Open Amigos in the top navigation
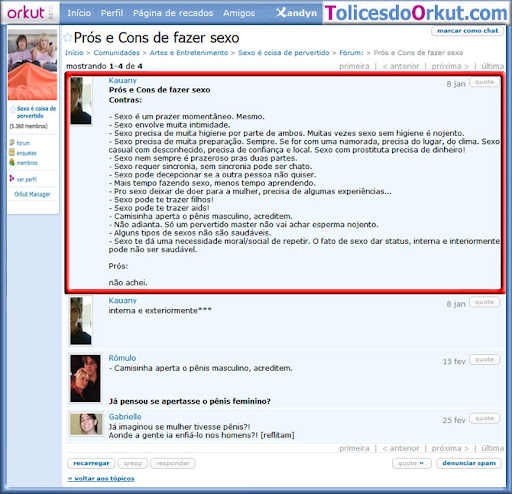Viewport: 512px width, 494px height. tap(239, 13)
